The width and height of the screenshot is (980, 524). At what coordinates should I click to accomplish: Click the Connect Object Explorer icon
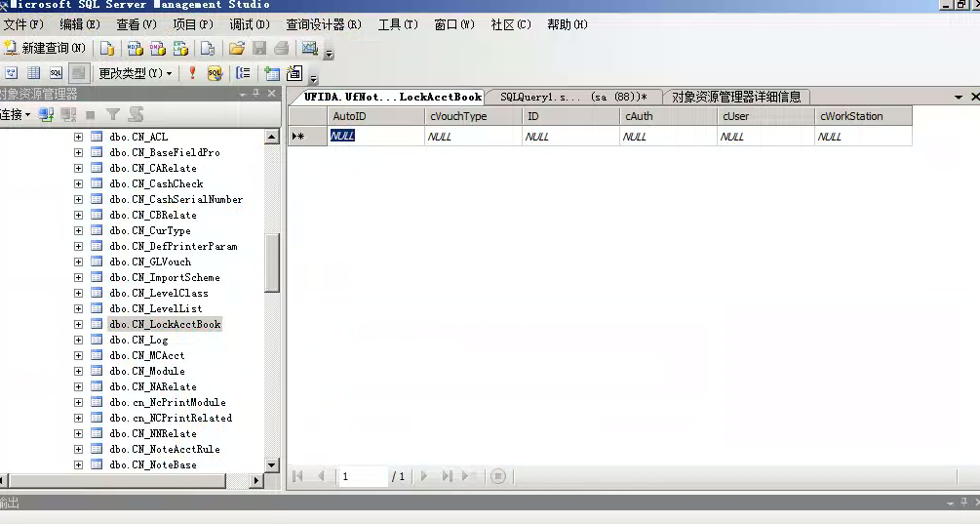(x=46, y=114)
